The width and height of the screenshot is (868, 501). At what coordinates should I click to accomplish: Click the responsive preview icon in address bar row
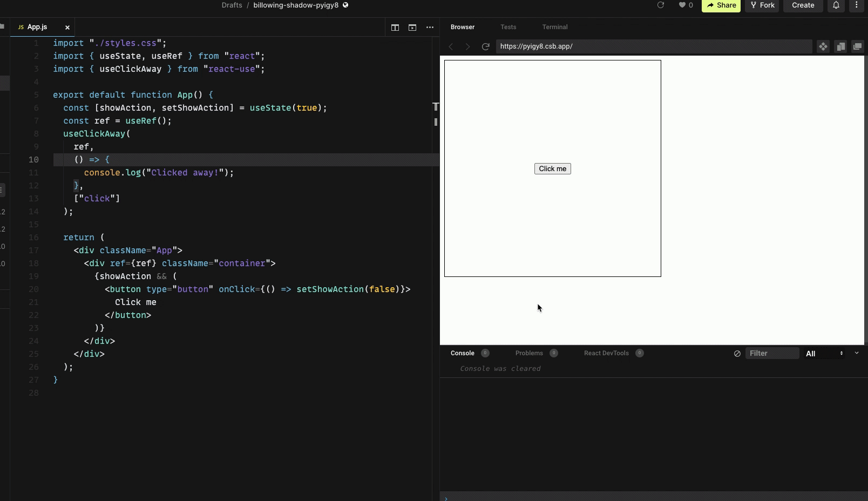[x=840, y=46]
